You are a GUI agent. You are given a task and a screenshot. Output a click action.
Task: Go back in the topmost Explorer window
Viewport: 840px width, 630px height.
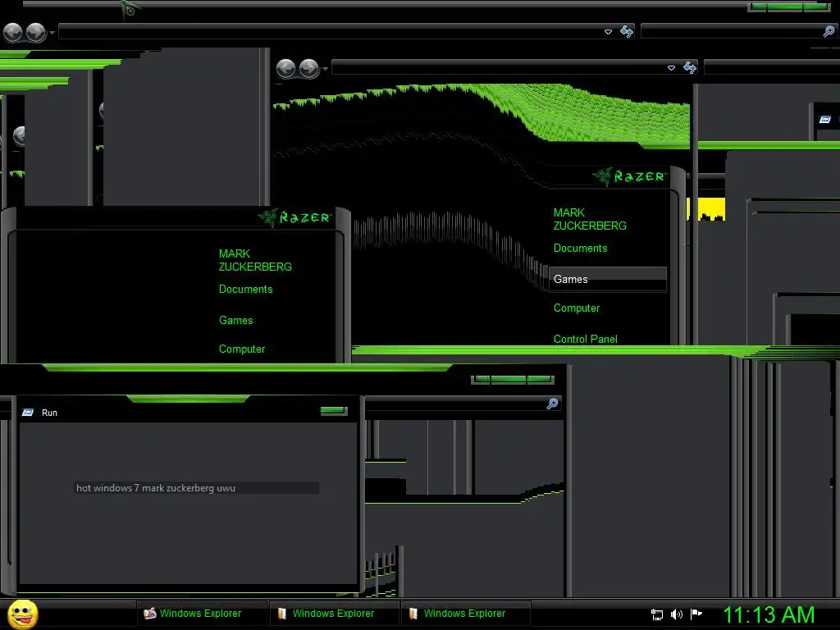(13, 33)
